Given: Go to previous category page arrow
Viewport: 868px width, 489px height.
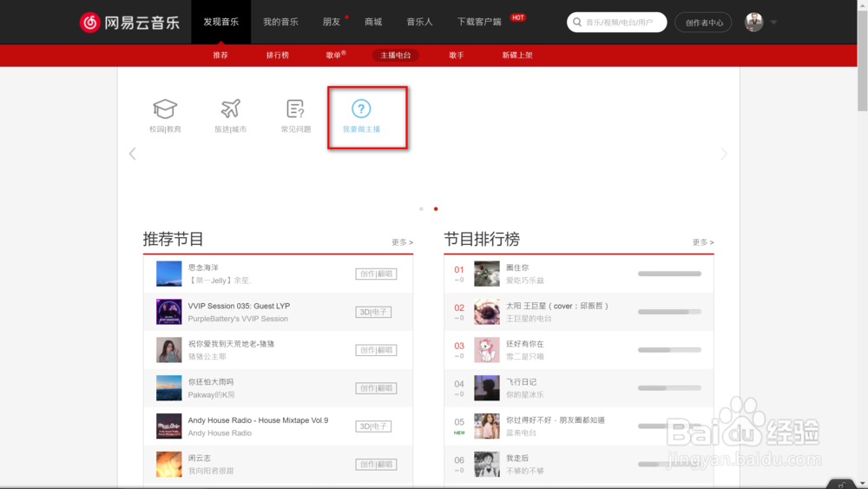Looking at the screenshot, I should pyautogui.click(x=132, y=154).
